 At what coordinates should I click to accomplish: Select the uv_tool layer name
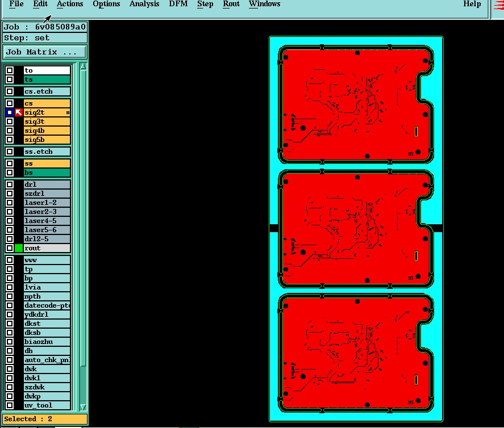click(x=47, y=405)
